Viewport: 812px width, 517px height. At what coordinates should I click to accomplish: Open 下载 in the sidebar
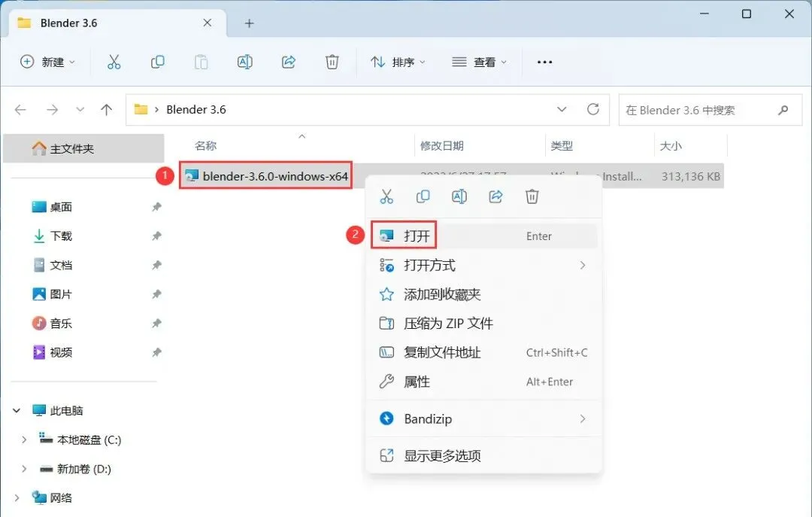point(61,236)
